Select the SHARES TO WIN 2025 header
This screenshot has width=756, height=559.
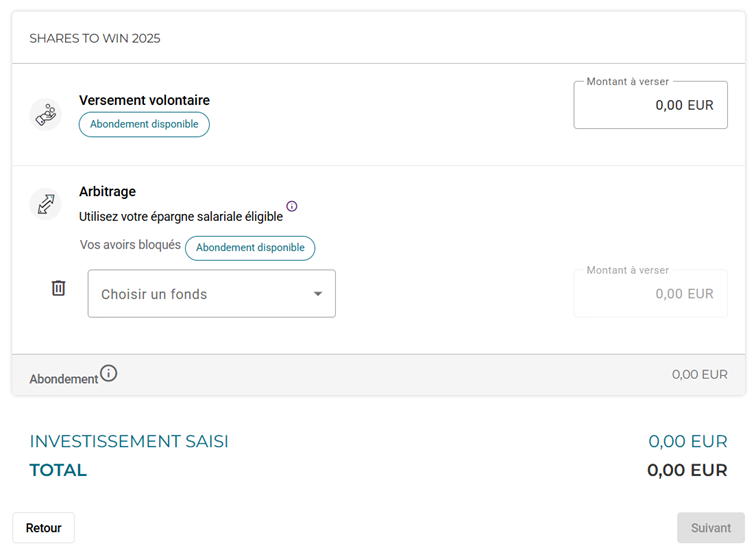(x=95, y=39)
